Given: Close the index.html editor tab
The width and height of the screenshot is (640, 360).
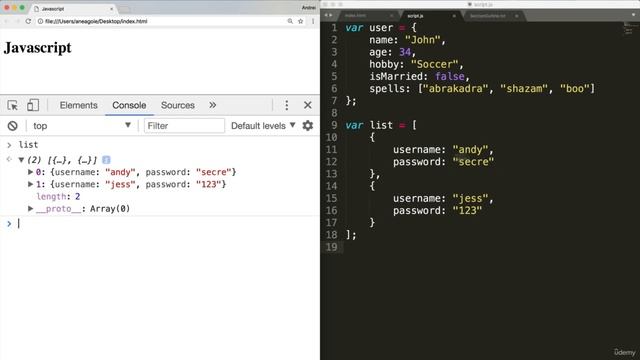Looking at the screenshot, I should click(x=391, y=16).
